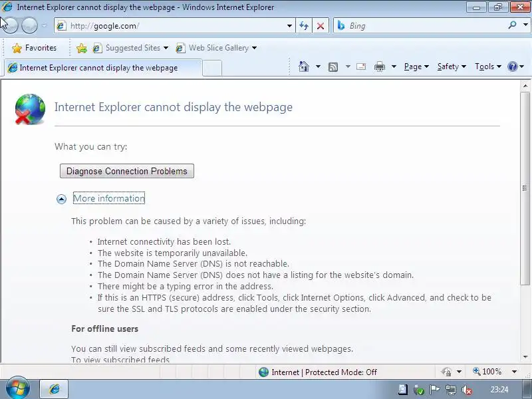Click the More information link
The image size is (532, 399).
point(109,198)
